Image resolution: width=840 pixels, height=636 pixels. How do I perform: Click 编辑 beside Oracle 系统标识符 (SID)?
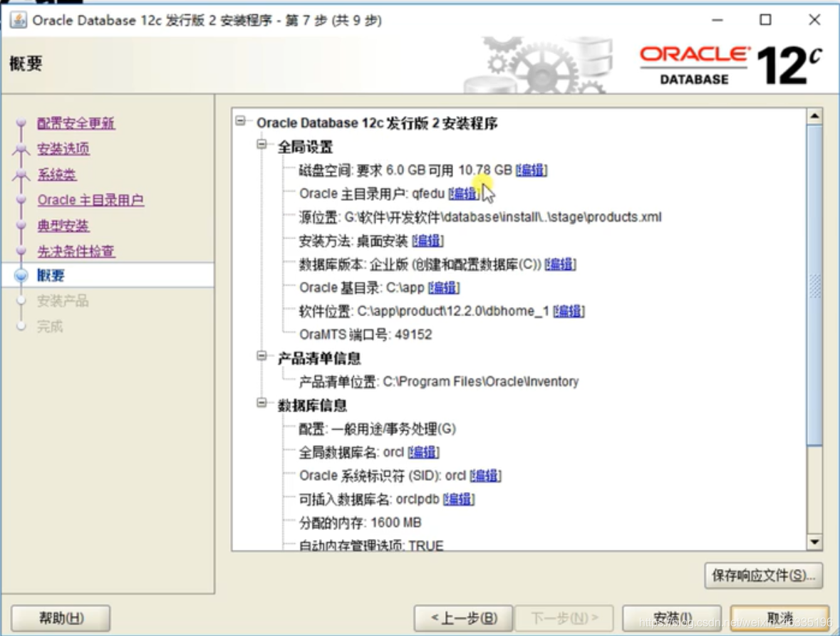pos(485,475)
